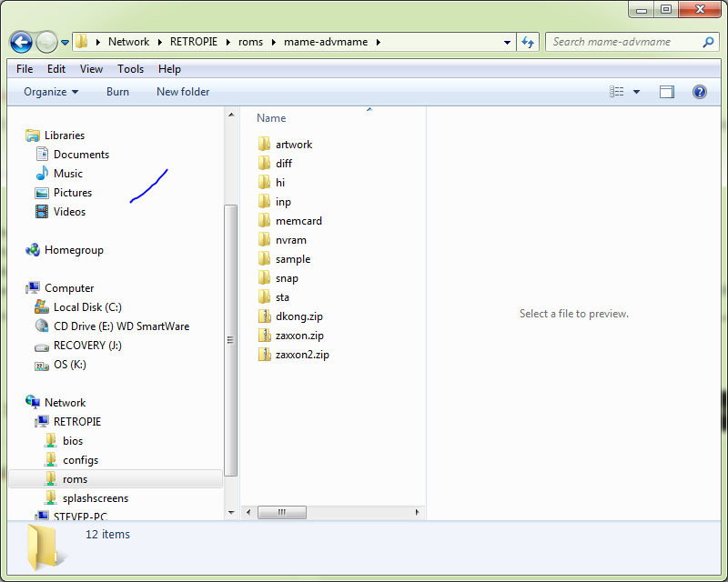Open the Help question mark icon
This screenshot has height=582, width=728.
pos(699,92)
